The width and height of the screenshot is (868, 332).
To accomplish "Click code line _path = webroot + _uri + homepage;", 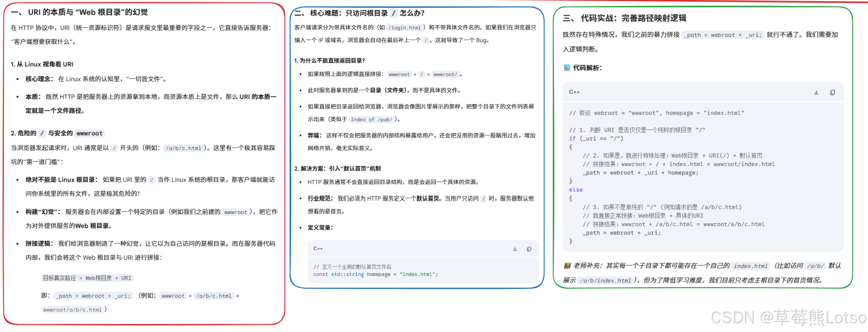I will (640, 173).
